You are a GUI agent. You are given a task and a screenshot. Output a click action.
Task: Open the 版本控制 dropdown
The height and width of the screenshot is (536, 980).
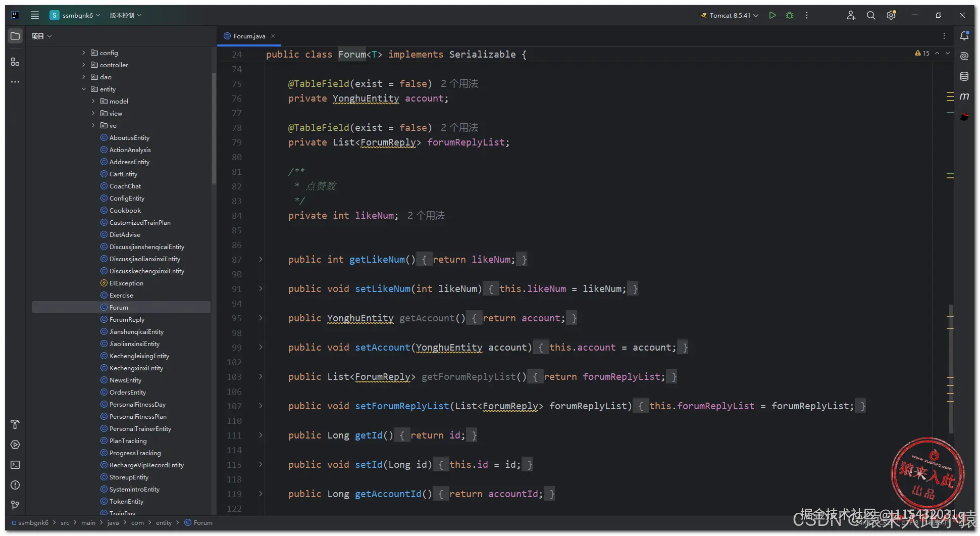[x=126, y=15]
